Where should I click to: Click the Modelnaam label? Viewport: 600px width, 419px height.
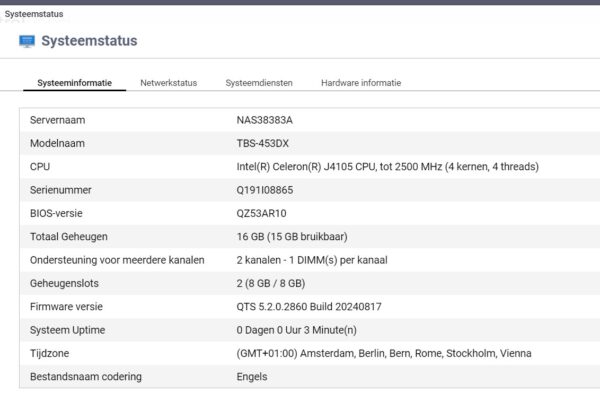pyautogui.click(x=57, y=143)
